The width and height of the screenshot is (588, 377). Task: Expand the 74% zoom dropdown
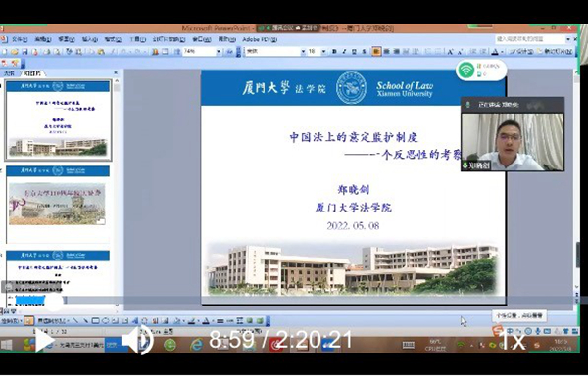(219, 52)
